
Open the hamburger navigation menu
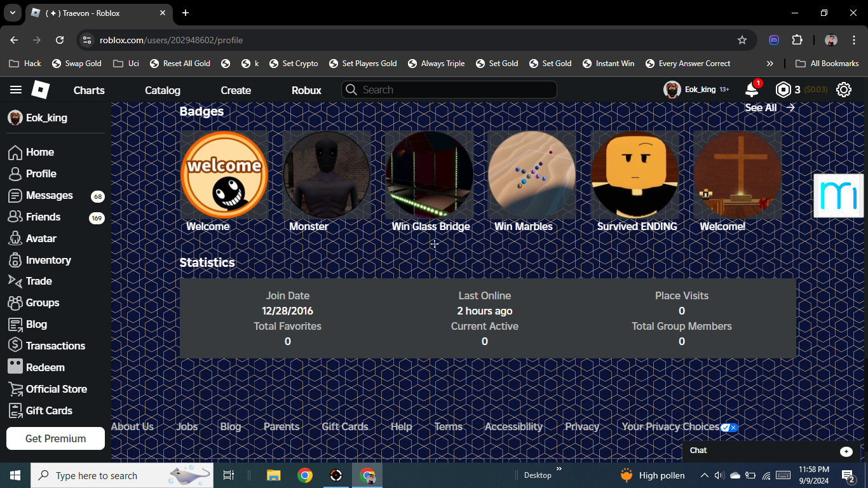tap(16, 90)
